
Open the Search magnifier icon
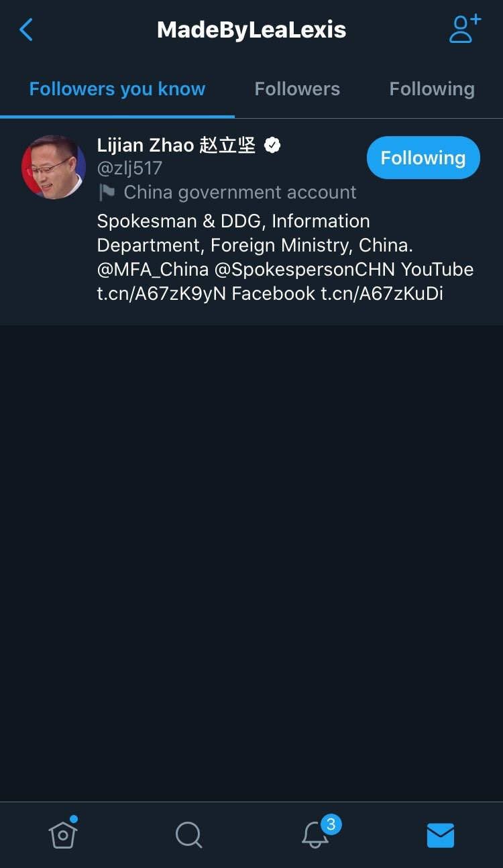tap(188, 835)
